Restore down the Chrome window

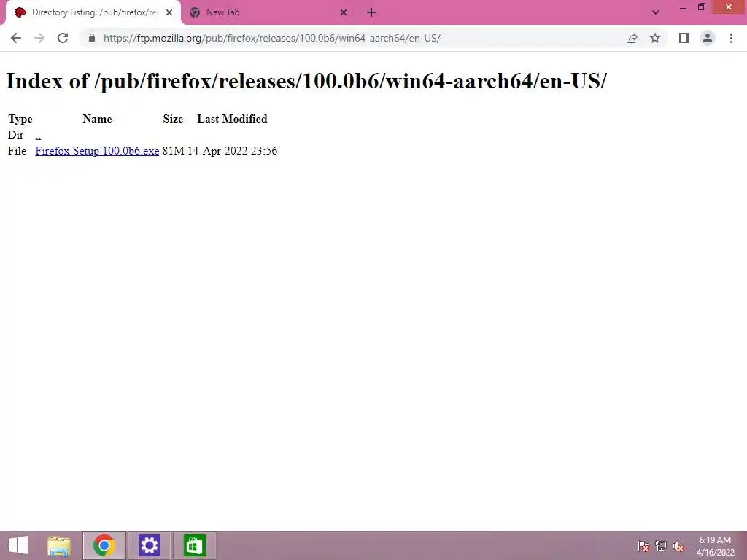pyautogui.click(x=701, y=7)
